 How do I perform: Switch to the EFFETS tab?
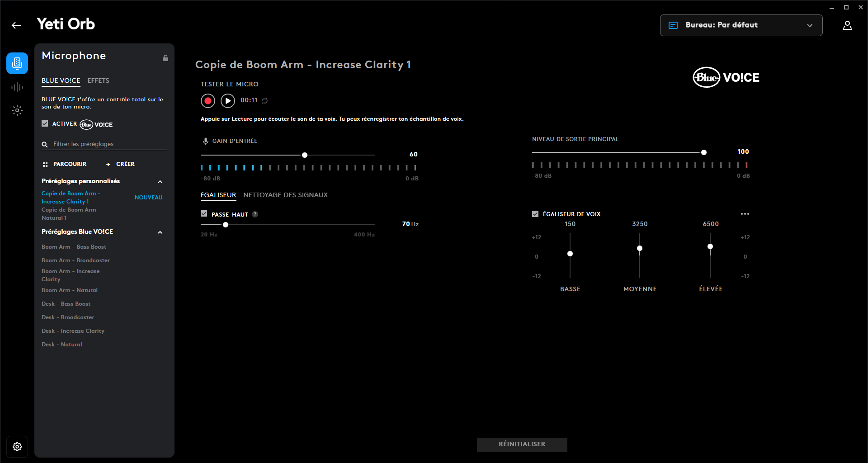tap(98, 80)
